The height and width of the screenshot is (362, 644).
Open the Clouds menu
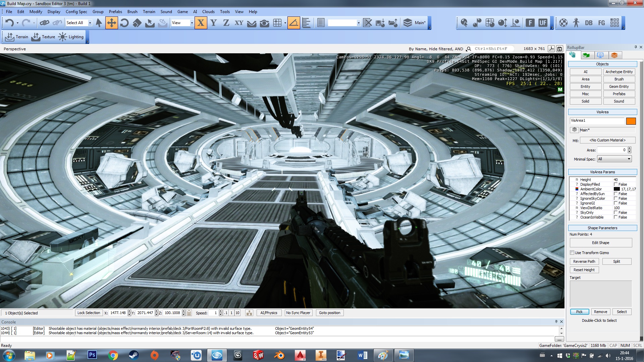pos(208,11)
